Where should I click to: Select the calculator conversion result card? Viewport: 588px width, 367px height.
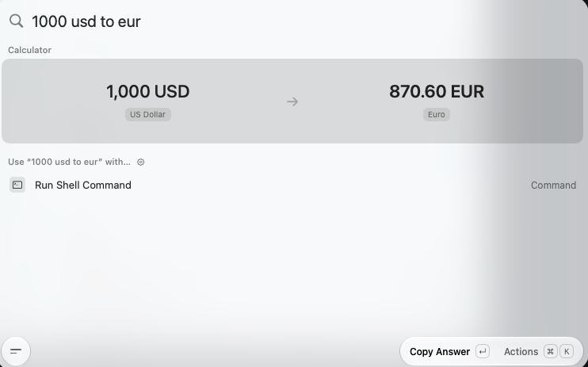pos(292,101)
